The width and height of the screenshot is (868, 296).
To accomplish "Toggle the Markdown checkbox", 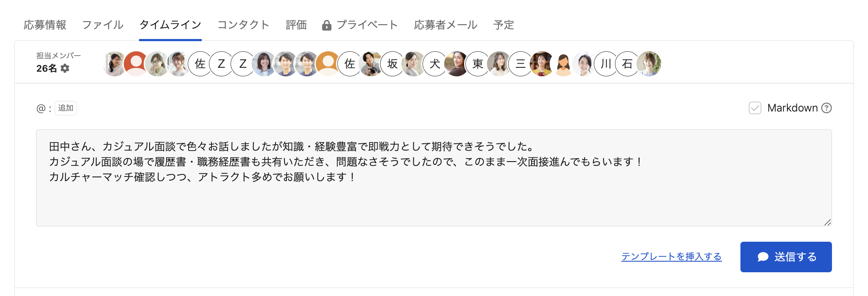I will [x=755, y=108].
